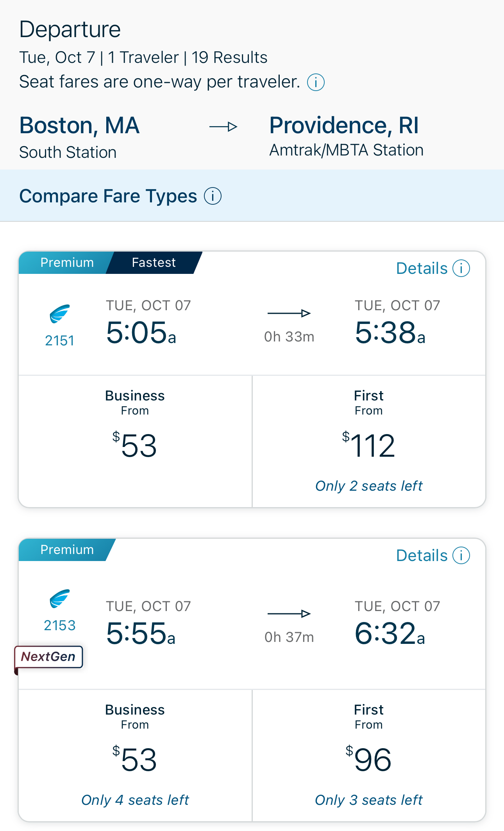Tap the NextGen badge on train 2153

click(48, 657)
